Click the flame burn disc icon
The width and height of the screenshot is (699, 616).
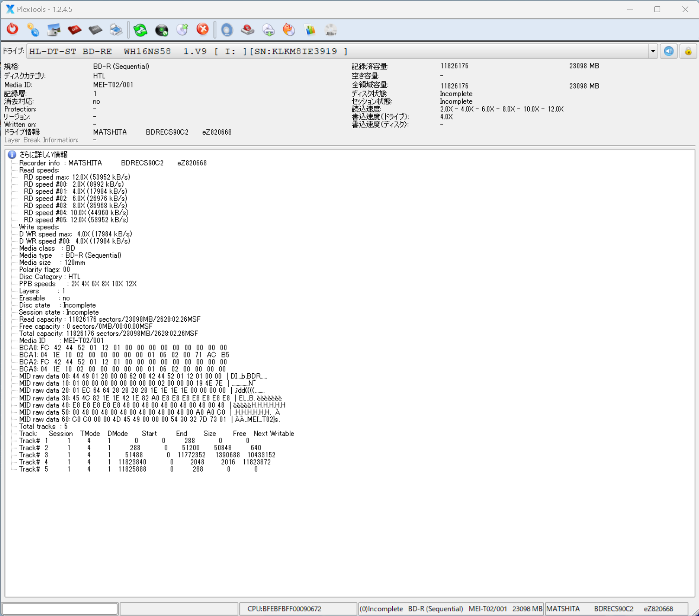click(289, 30)
